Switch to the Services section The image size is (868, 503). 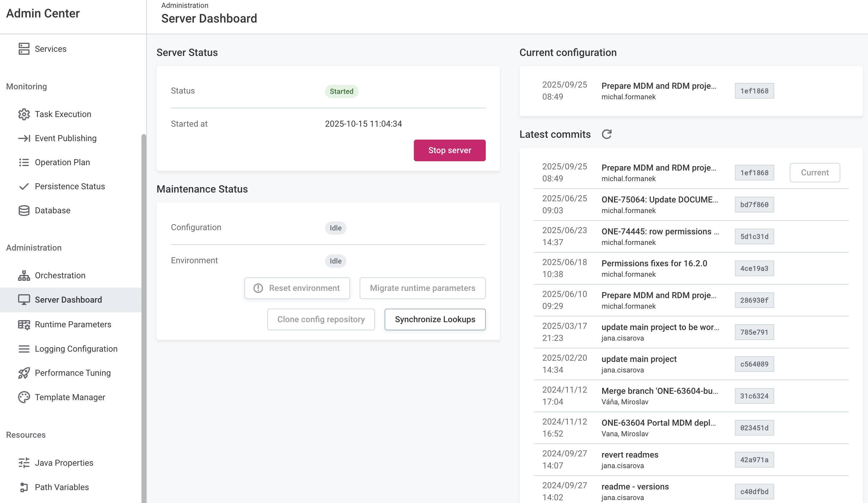(x=51, y=48)
